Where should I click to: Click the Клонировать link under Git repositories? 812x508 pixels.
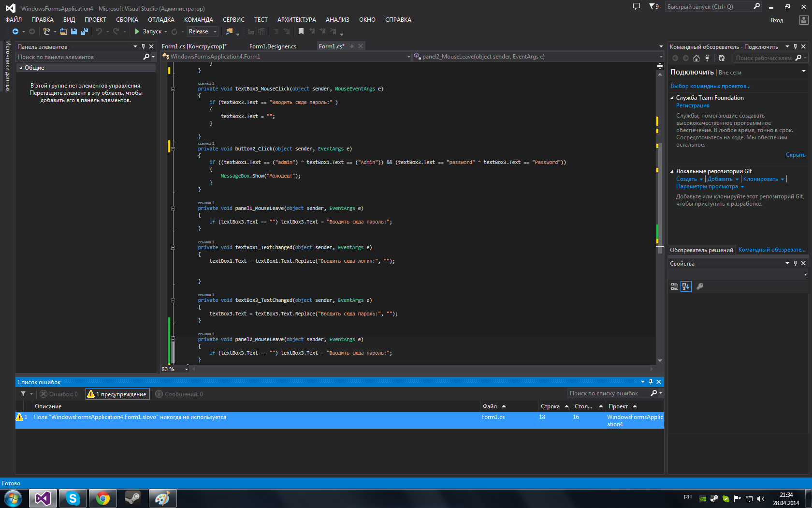(760, 179)
